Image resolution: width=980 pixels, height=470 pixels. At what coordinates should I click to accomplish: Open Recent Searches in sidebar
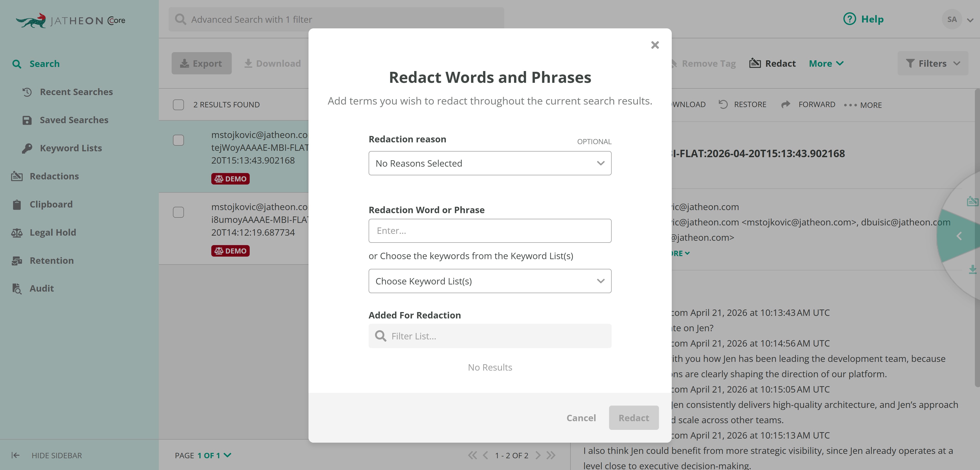[x=76, y=91]
